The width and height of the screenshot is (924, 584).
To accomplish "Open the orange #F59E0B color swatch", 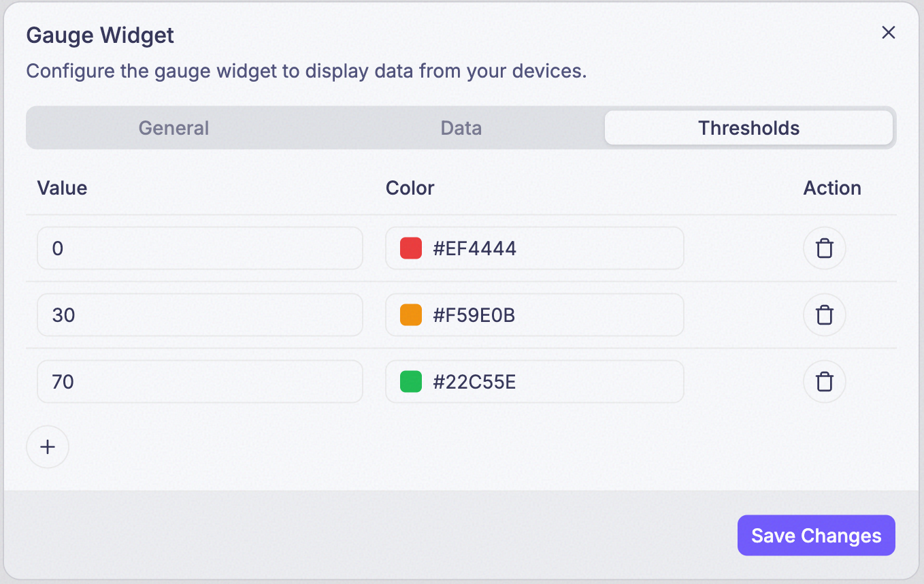I will pyautogui.click(x=411, y=315).
